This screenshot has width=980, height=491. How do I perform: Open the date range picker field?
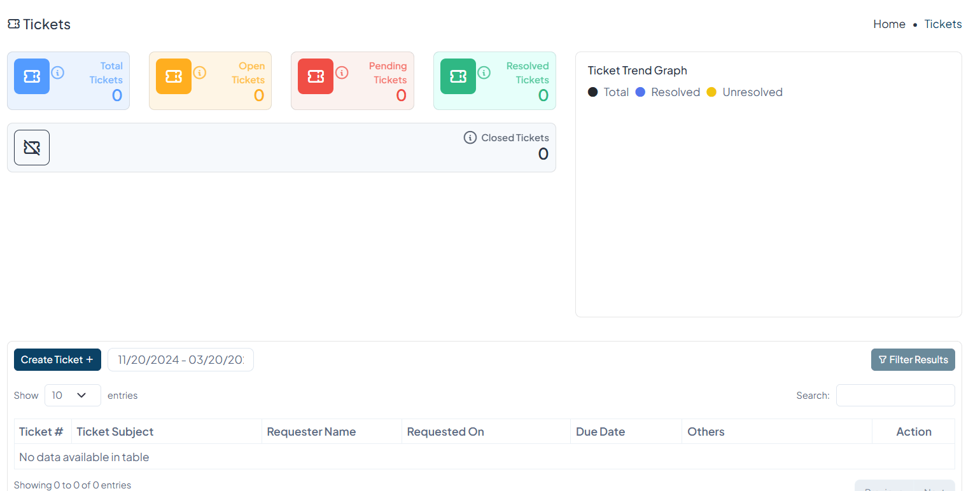181,359
